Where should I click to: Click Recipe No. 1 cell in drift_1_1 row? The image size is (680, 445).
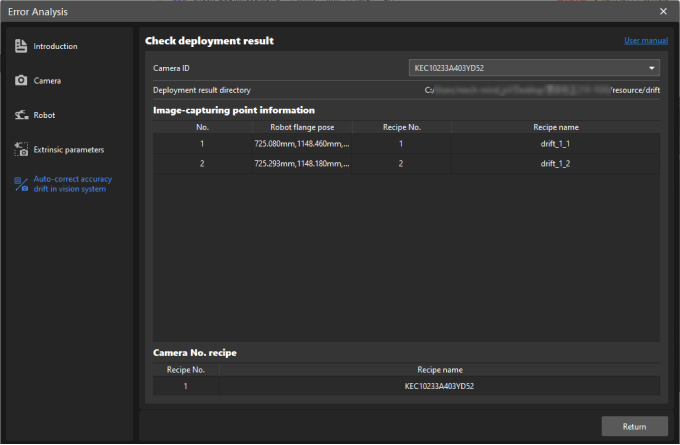pos(401,144)
